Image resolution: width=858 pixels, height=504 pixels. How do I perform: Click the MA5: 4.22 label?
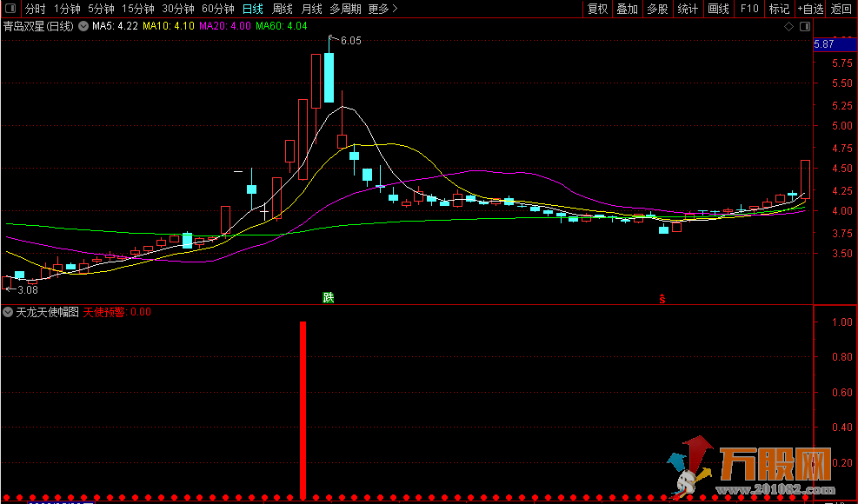[x=116, y=26]
